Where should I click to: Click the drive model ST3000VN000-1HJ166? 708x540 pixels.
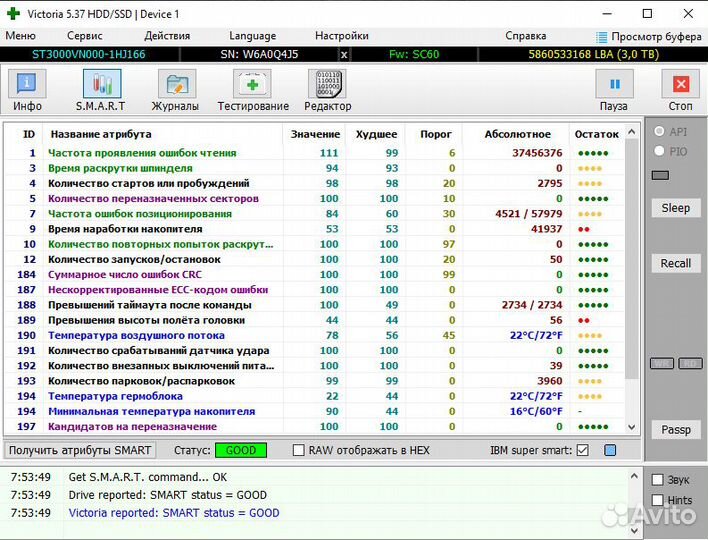(x=88, y=55)
